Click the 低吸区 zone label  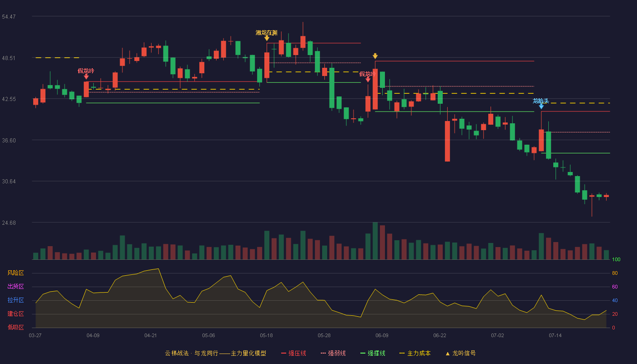pos(15,327)
